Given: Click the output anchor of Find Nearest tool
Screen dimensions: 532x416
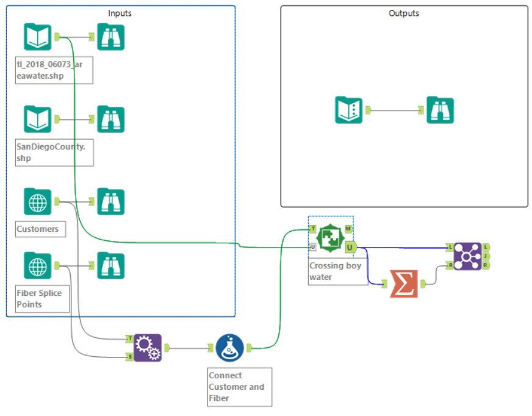Looking at the screenshot, I should tap(167, 348).
